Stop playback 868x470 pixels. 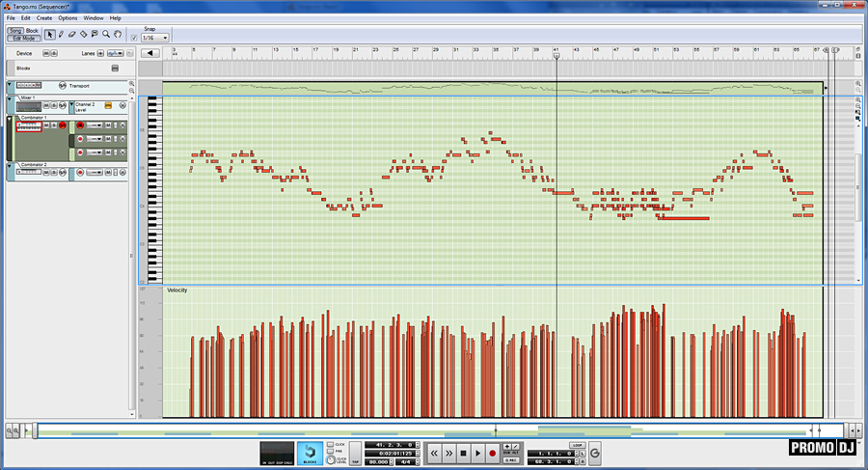pyautogui.click(x=463, y=454)
